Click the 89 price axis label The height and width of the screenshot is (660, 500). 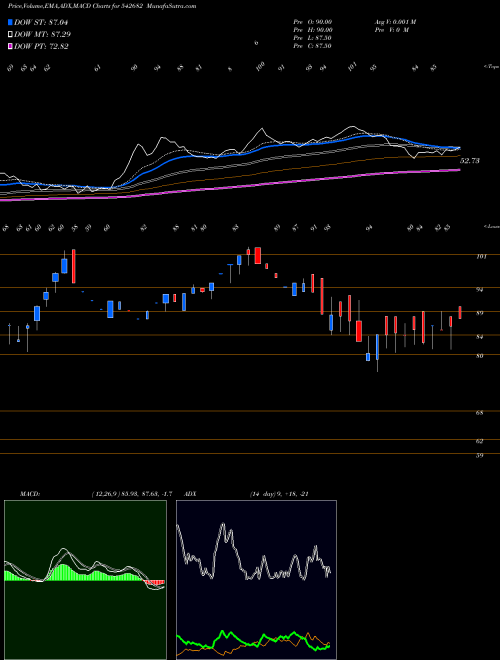click(480, 313)
